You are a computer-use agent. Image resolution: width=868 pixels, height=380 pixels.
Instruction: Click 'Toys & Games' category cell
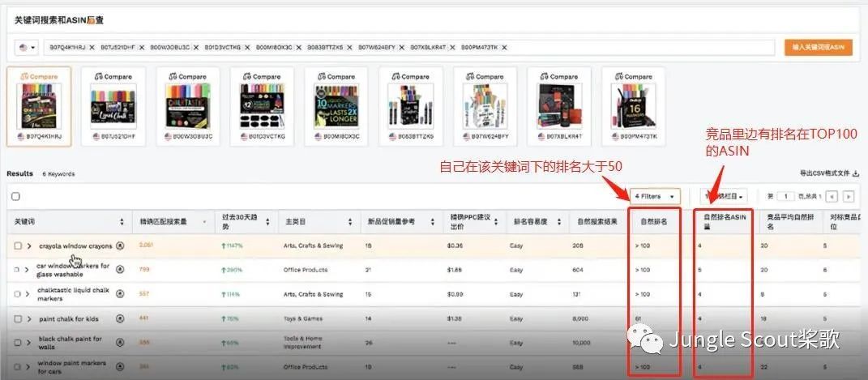coord(303,318)
